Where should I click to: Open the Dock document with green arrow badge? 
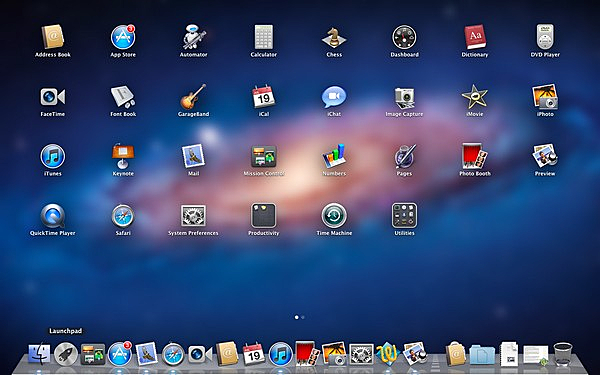click(536, 355)
